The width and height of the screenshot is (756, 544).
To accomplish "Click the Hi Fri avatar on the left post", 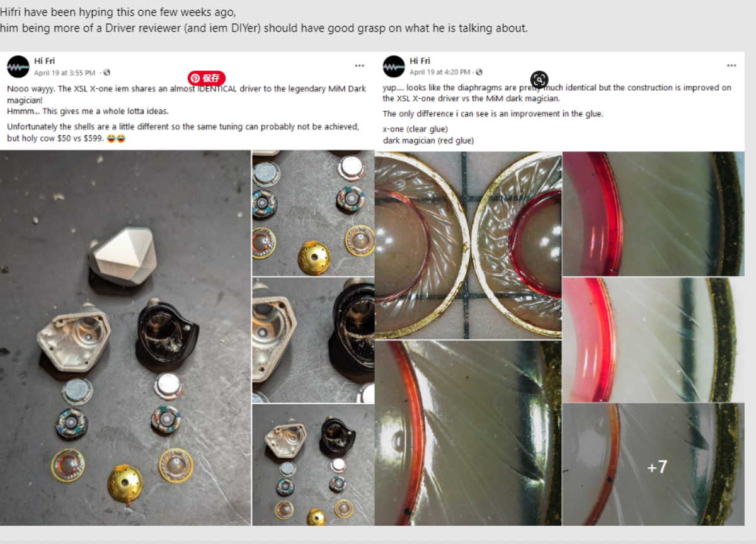I will [18, 67].
